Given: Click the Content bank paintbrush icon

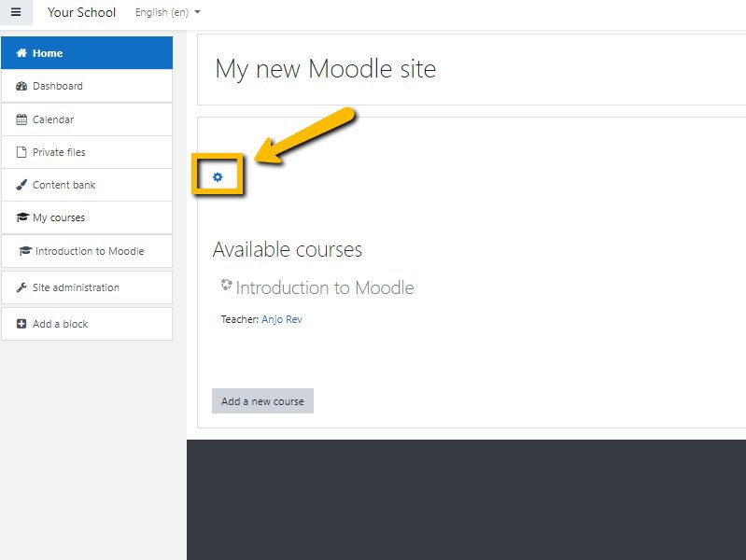Looking at the screenshot, I should point(21,185).
